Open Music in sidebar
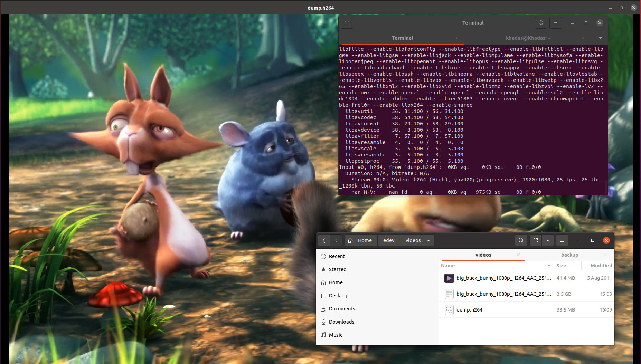 point(377,335)
